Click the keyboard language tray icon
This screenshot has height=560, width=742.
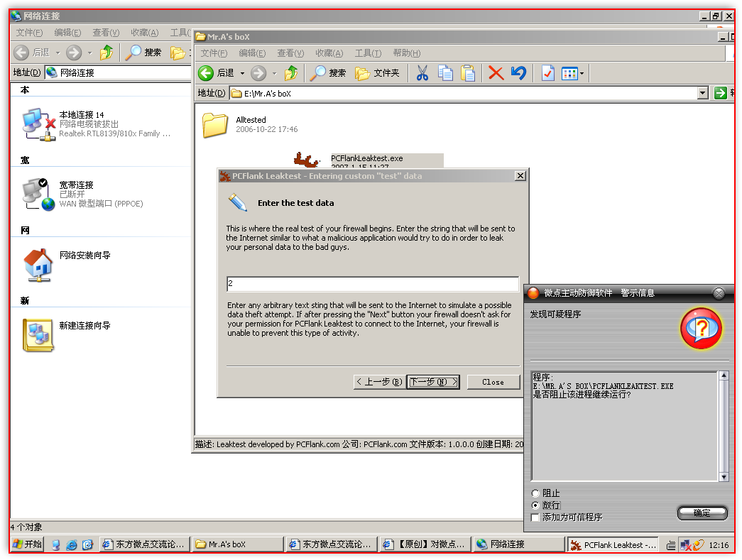tap(671, 545)
